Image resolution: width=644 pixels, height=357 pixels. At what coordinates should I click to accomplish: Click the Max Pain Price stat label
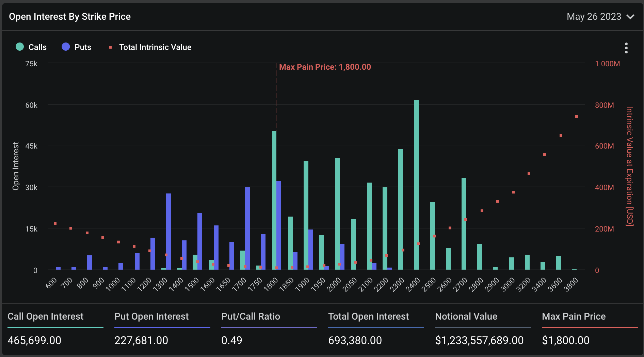pos(574,316)
